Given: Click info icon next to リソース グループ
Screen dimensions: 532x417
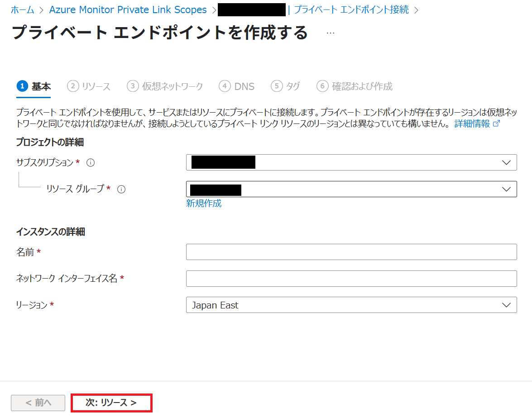Looking at the screenshot, I should [x=121, y=189].
